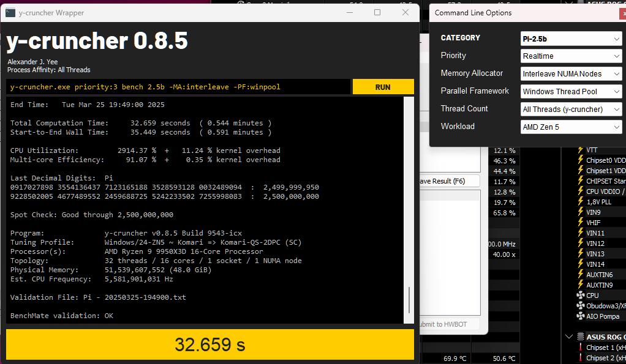Expand the Memory Allocator dropdown
Image resolution: width=626 pixels, height=364 pixels.
(571, 74)
